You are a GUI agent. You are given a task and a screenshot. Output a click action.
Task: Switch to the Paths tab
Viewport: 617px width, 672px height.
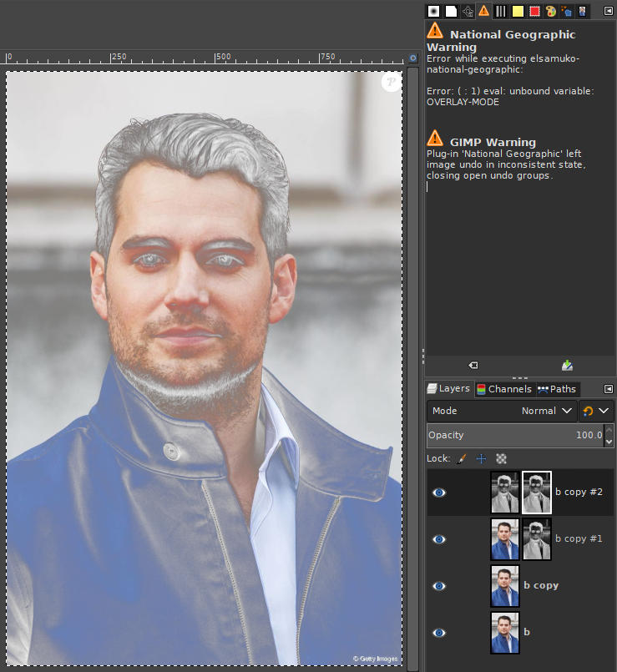(x=556, y=389)
